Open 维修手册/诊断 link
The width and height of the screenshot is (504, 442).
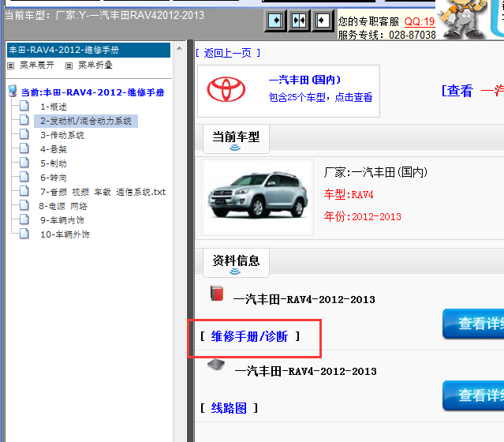click(x=249, y=336)
